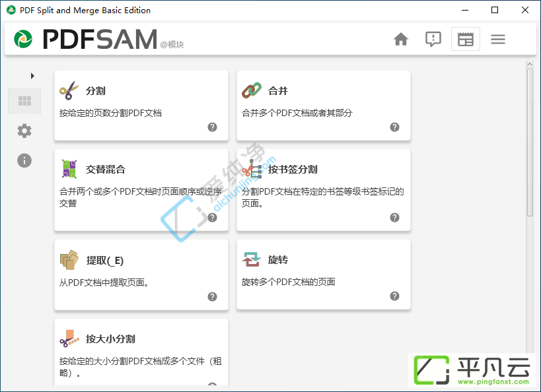Click the scissors icon for 分割
541x392 pixels.
pyautogui.click(x=69, y=90)
